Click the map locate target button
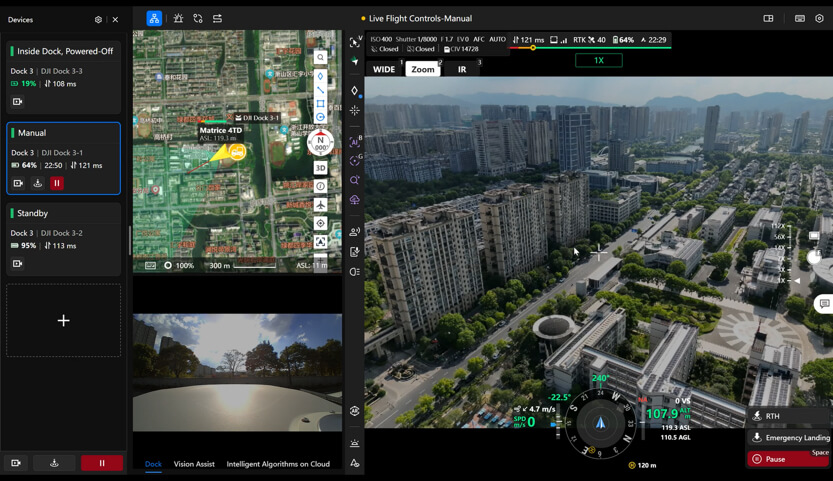The height and width of the screenshot is (481, 833). click(x=320, y=223)
